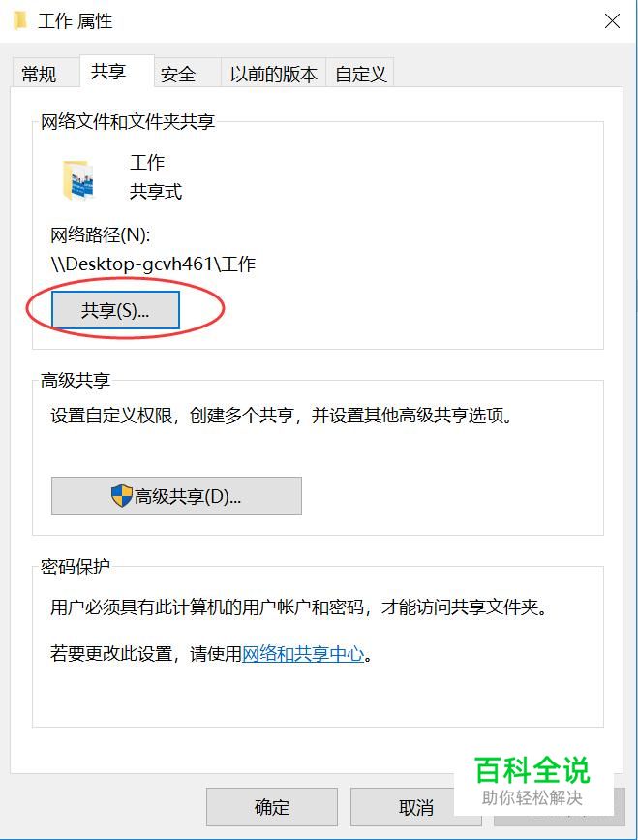Open the 网络和共享中心 link

(x=302, y=654)
